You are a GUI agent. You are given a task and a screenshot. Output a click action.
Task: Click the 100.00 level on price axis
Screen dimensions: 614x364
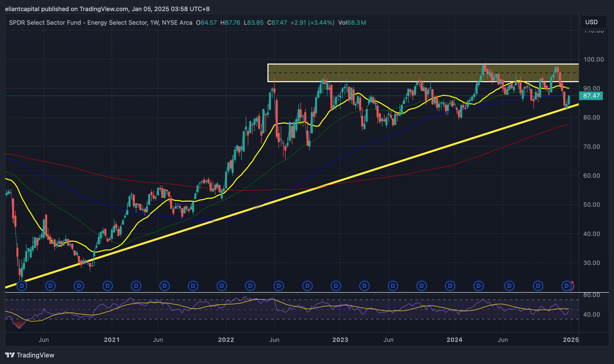tap(593, 59)
